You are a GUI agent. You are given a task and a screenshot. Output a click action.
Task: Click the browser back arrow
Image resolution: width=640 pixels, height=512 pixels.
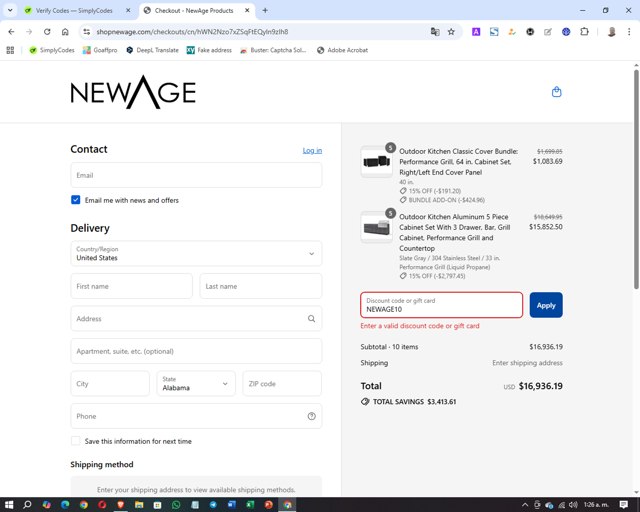tap(11, 32)
